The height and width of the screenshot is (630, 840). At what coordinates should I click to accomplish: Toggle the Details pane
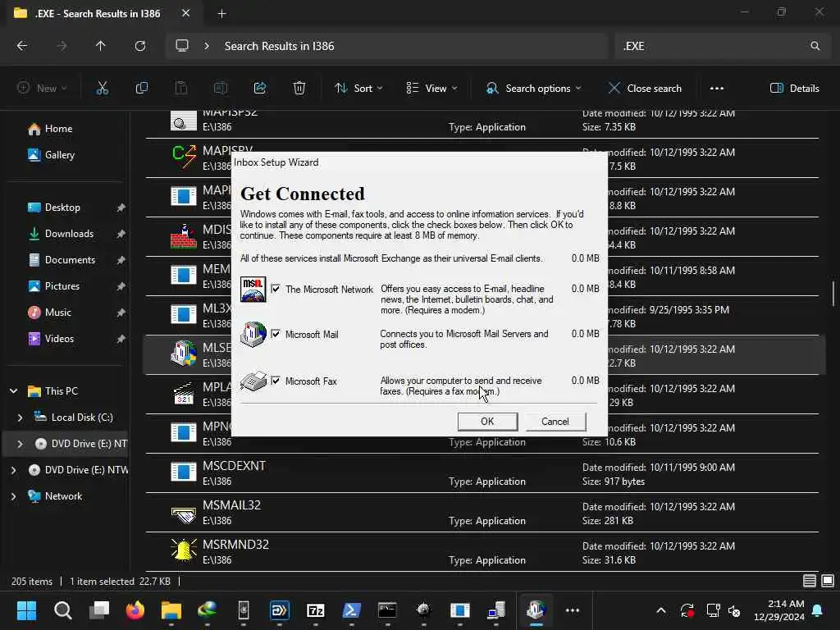tap(794, 89)
